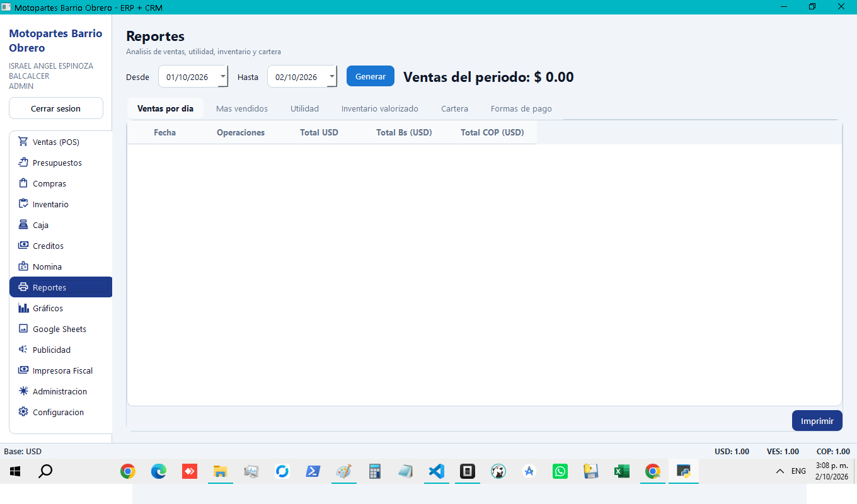Open Configuracion via the gear icon

23,412
